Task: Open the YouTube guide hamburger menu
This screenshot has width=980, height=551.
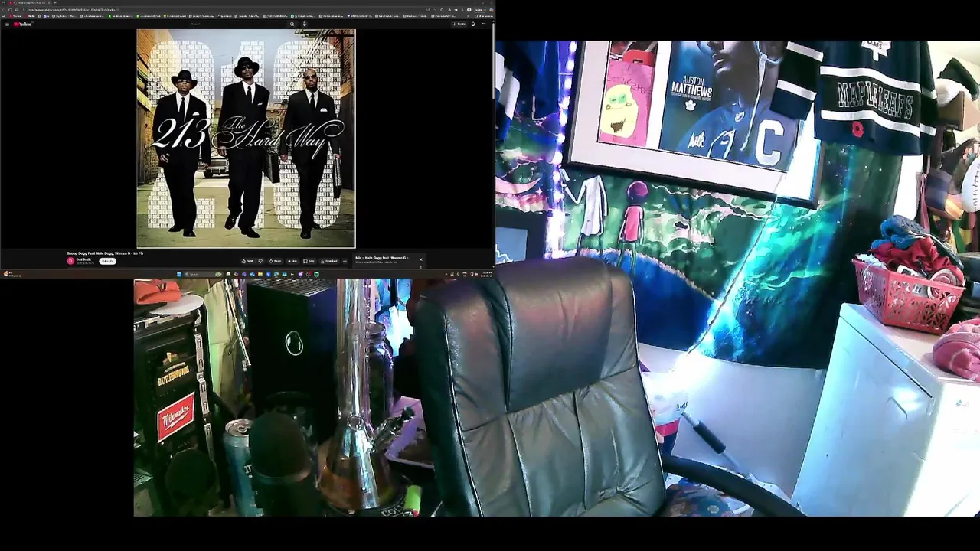Action: point(7,24)
